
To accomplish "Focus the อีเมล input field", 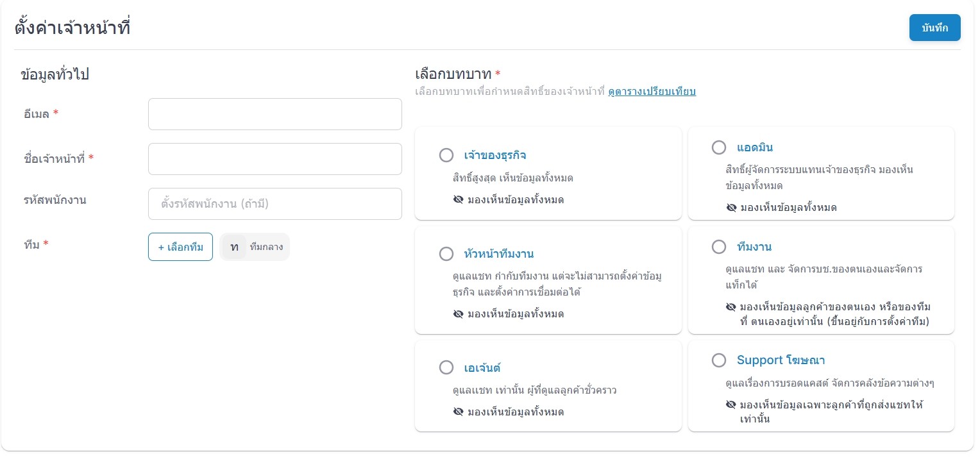I will pos(275,114).
